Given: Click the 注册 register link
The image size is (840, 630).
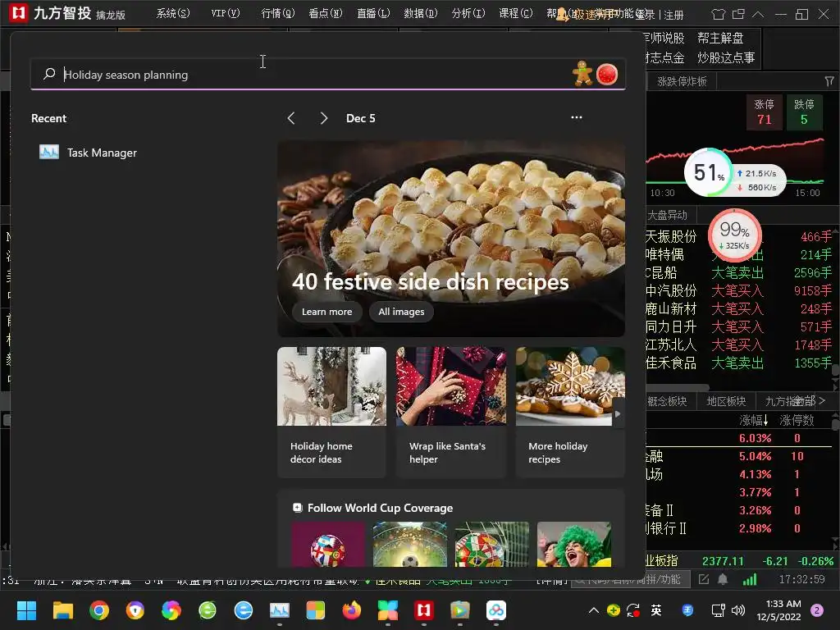Looking at the screenshot, I should [x=674, y=15].
